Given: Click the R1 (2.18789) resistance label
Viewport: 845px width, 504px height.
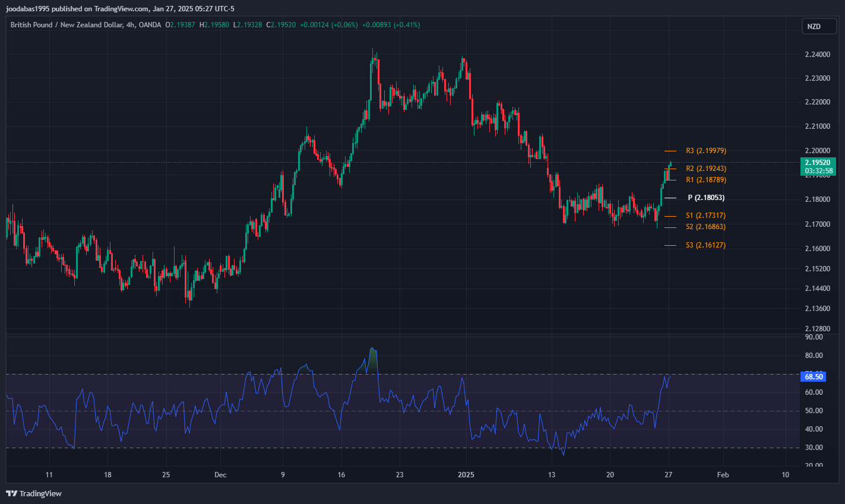Looking at the screenshot, I should 705,180.
